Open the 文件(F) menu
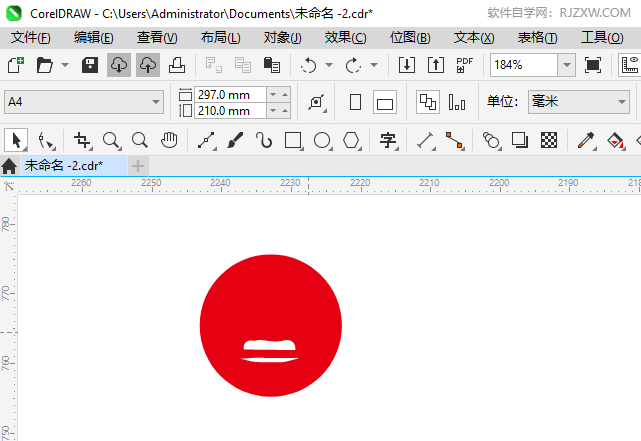This screenshot has width=641, height=441. (31, 38)
